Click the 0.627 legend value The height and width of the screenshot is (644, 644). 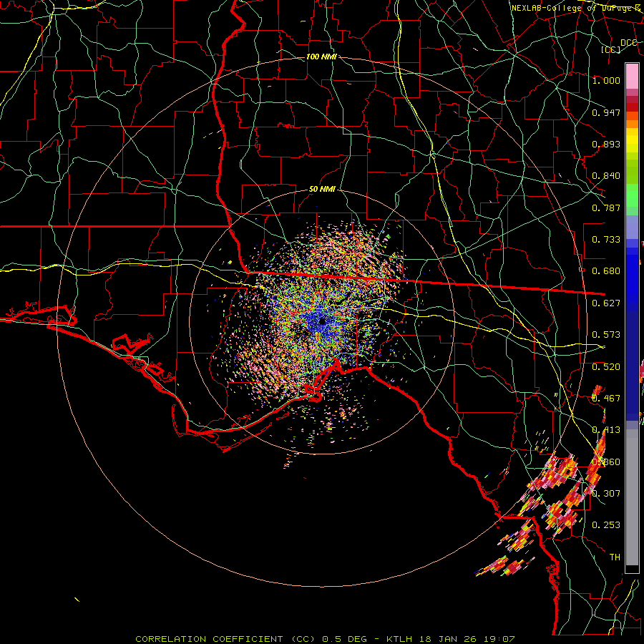[x=606, y=303]
